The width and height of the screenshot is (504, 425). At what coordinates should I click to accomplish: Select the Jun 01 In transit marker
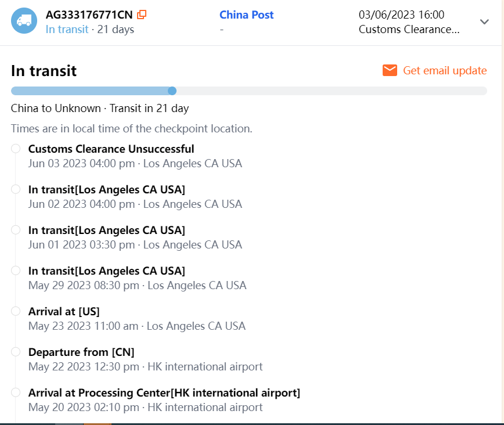tap(16, 230)
